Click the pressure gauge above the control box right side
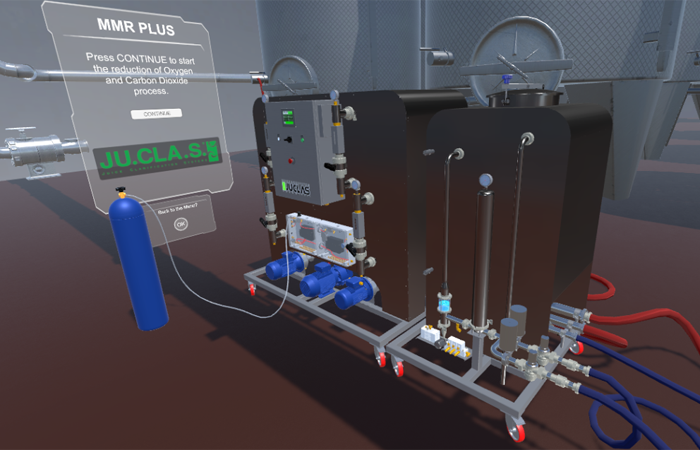 [333, 94]
